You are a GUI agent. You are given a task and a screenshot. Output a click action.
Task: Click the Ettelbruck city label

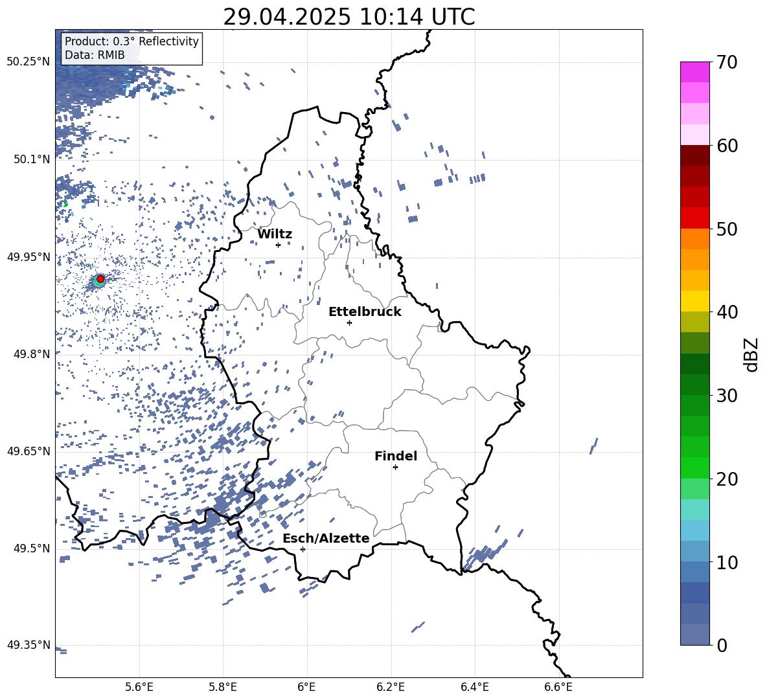[x=365, y=312]
